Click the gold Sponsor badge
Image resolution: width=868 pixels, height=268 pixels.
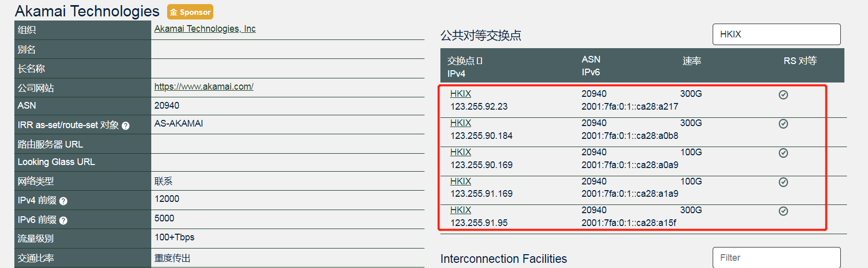[190, 12]
